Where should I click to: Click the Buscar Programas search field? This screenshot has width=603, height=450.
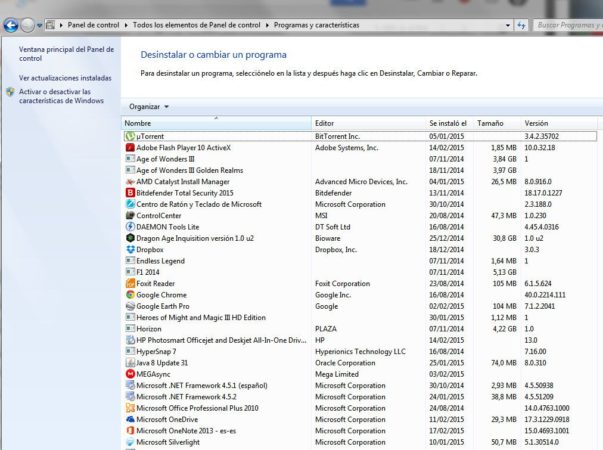[x=568, y=25]
